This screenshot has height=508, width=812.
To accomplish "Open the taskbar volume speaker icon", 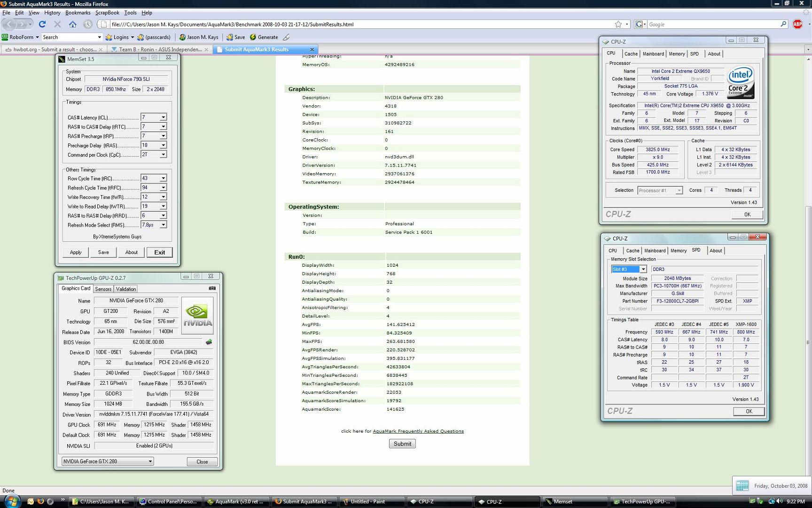I will pos(780,501).
